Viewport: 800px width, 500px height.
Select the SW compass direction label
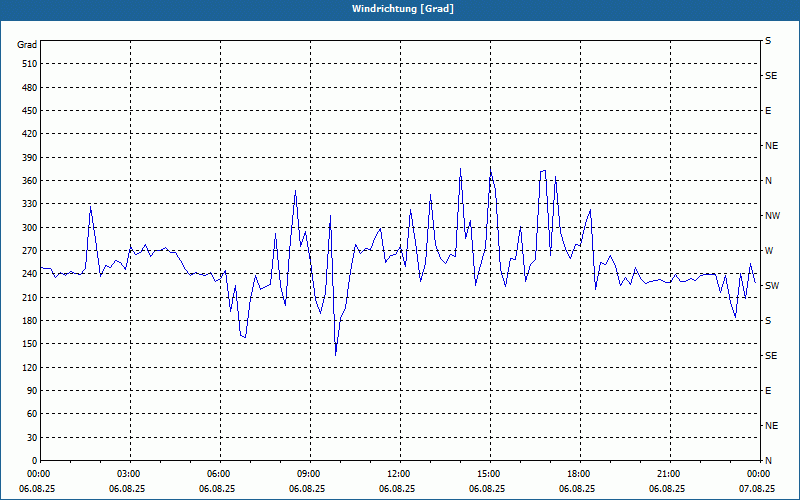click(772, 286)
